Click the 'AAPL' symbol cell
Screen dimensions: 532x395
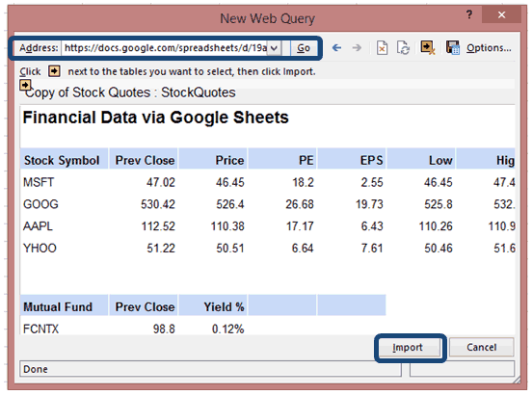pyautogui.click(x=38, y=226)
